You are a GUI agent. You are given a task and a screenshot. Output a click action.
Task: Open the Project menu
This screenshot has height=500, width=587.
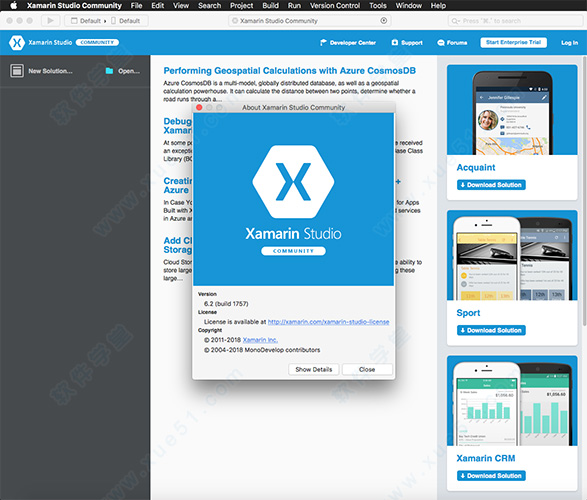(x=241, y=5)
